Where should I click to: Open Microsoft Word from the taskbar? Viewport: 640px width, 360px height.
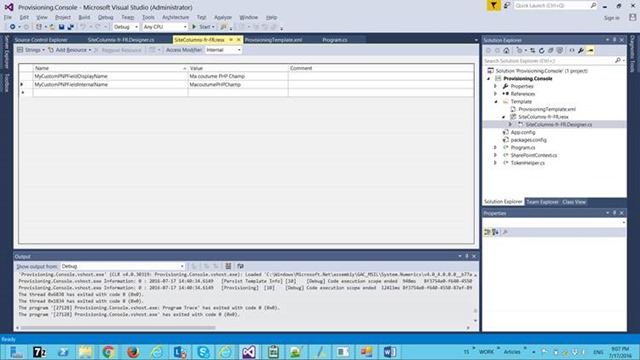tap(389, 351)
